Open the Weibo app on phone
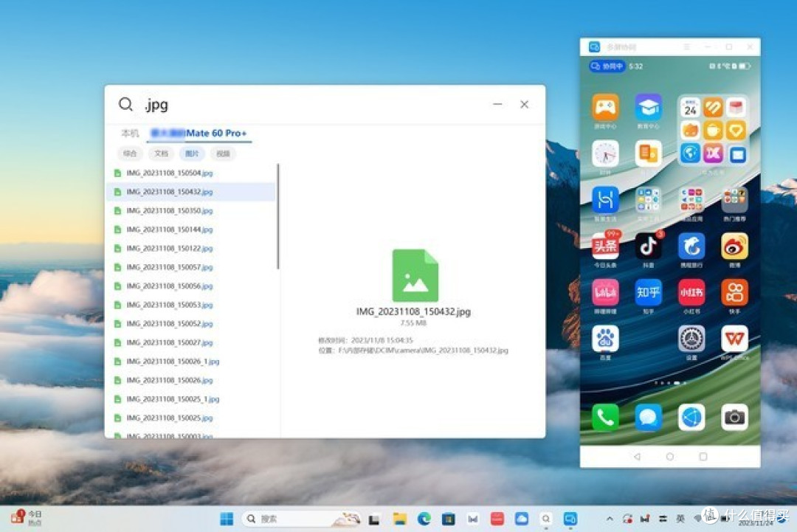The width and height of the screenshot is (797, 532). point(734,246)
